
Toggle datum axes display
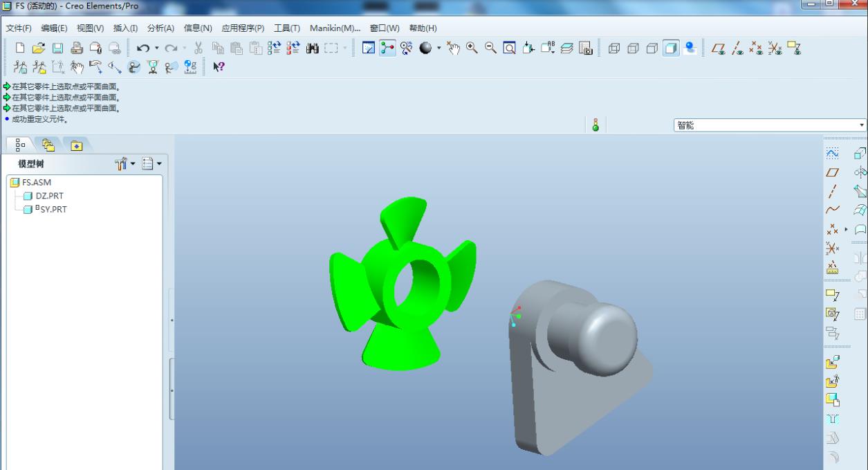click(x=738, y=48)
